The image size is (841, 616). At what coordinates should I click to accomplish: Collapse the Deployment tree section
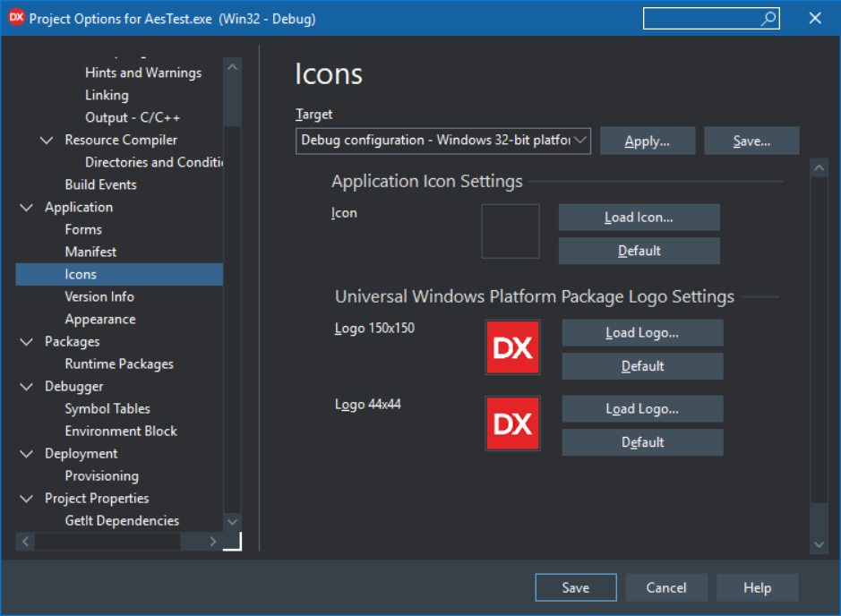point(26,453)
